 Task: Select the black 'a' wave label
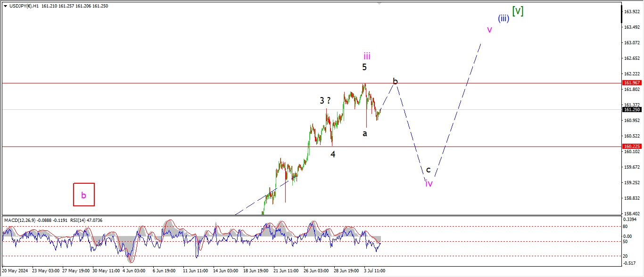[x=364, y=133]
